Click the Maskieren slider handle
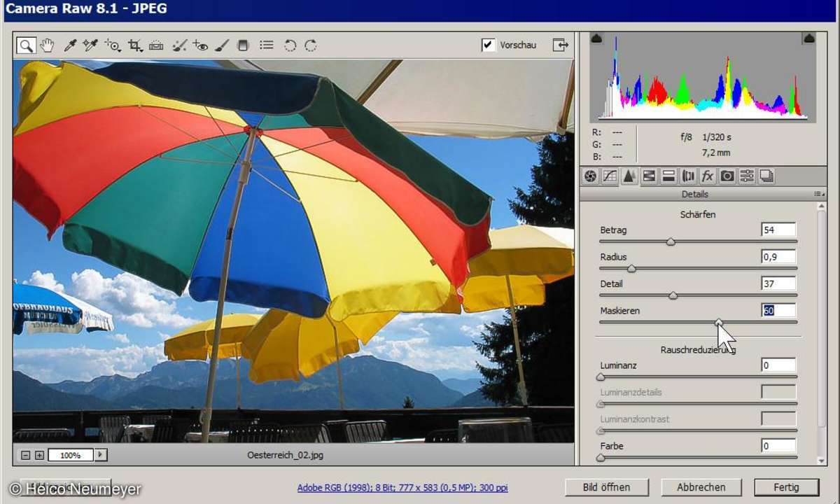The height and width of the screenshot is (504, 840). pos(719,322)
